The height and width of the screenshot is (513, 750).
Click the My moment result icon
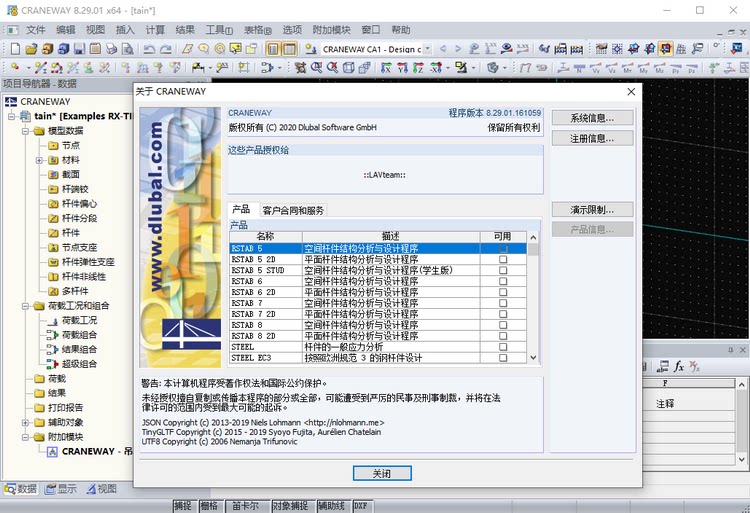(643, 68)
